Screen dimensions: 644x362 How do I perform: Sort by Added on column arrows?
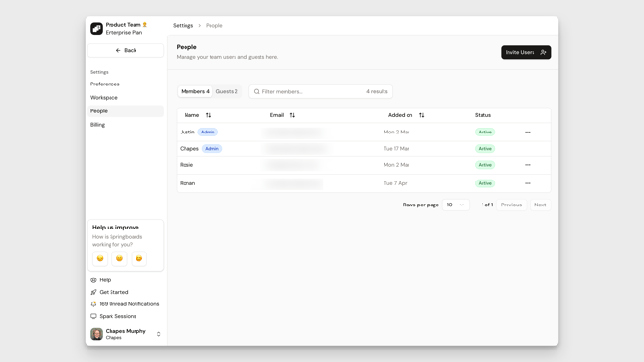(x=421, y=115)
